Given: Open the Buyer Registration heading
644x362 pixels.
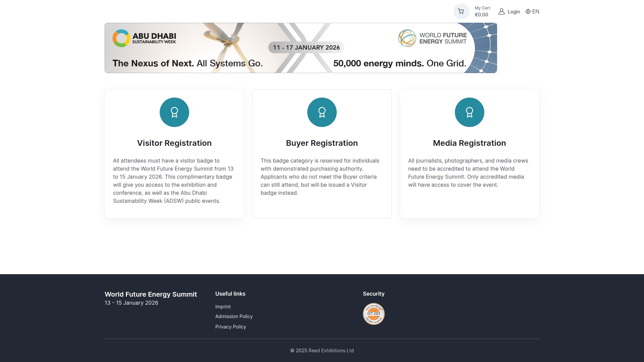Looking at the screenshot, I should (x=322, y=143).
